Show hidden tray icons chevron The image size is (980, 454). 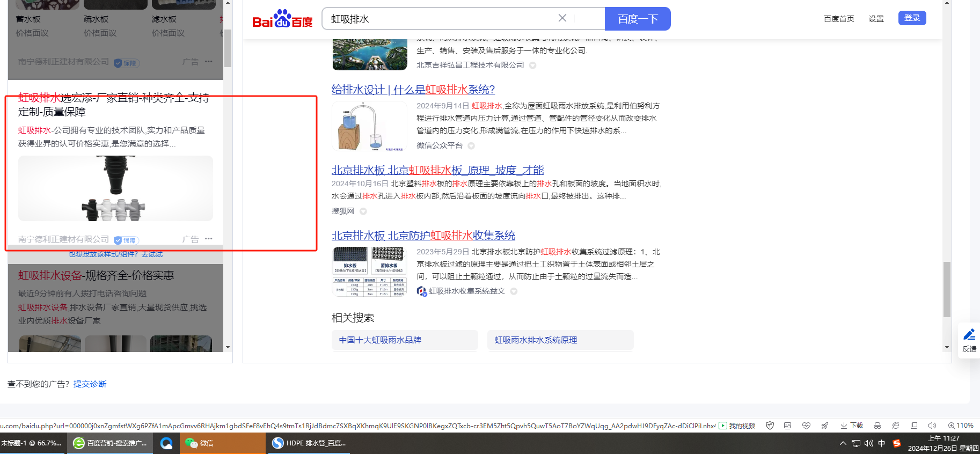(843, 443)
